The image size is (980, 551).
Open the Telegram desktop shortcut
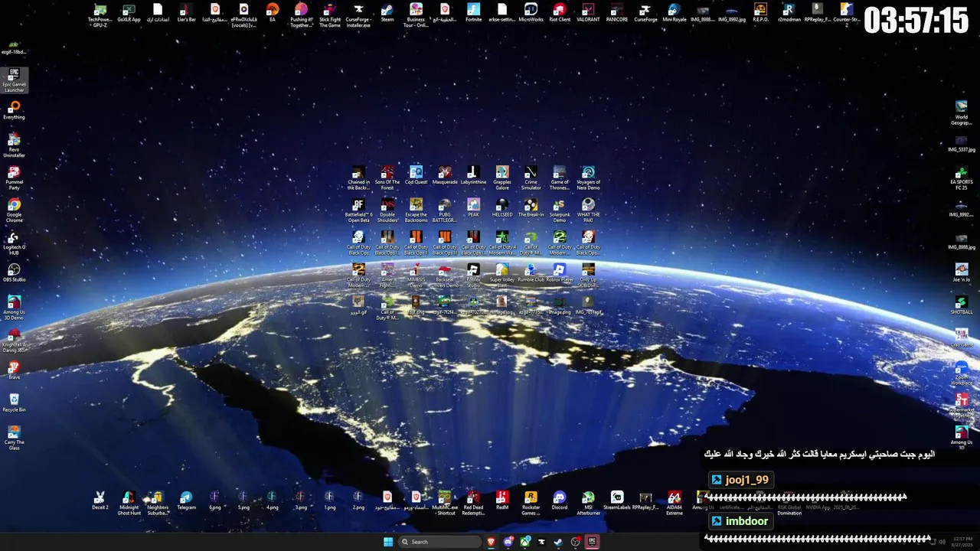[x=186, y=500]
